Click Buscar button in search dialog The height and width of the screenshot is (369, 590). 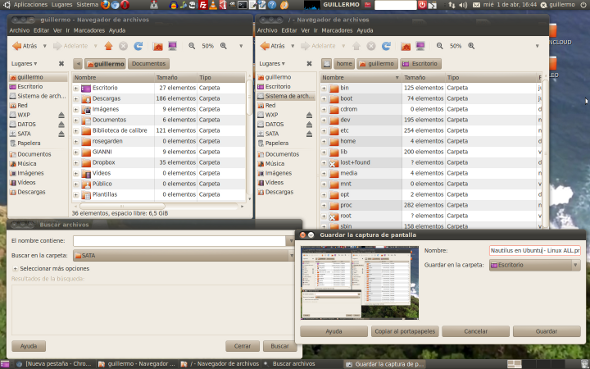pos(280,346)
